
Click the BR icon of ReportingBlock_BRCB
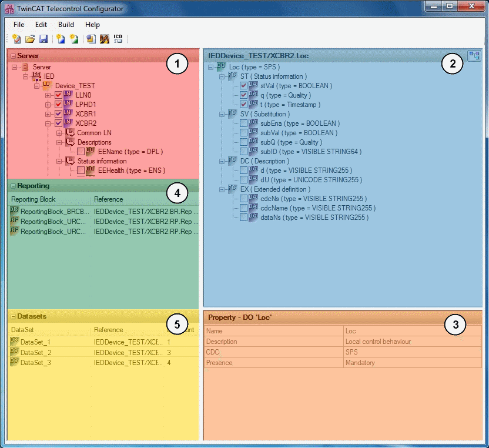click(x=14, y=211)
